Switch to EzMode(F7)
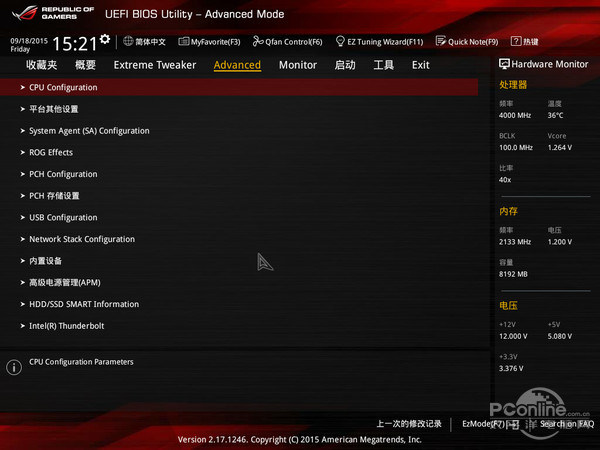600x450 pixels. pos(490,424)
